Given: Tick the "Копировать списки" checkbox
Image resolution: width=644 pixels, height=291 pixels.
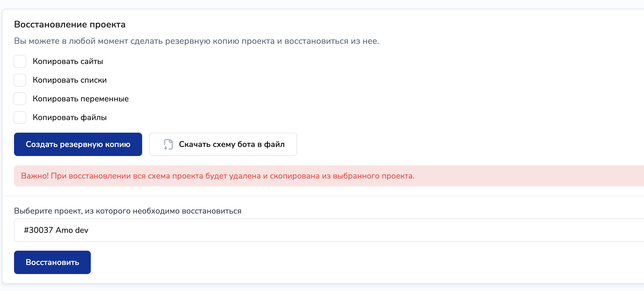Looking at the screenshot, I should 20,80.
